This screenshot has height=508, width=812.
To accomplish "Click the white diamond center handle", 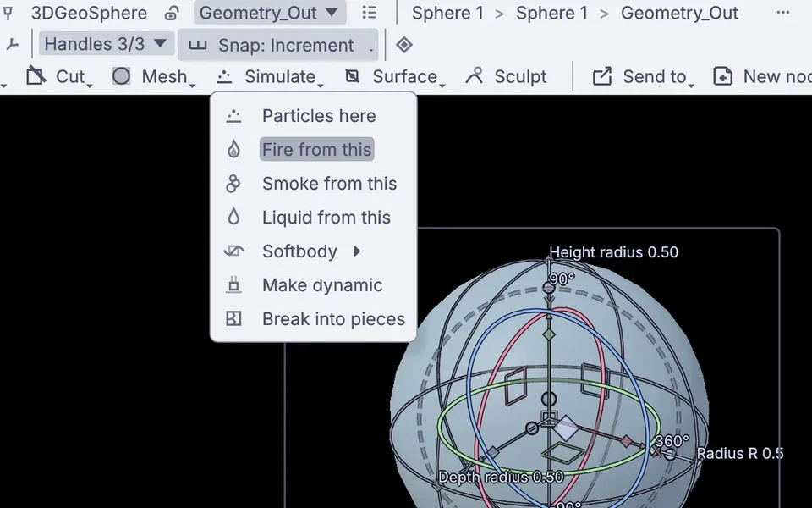I will click(566, 428).
